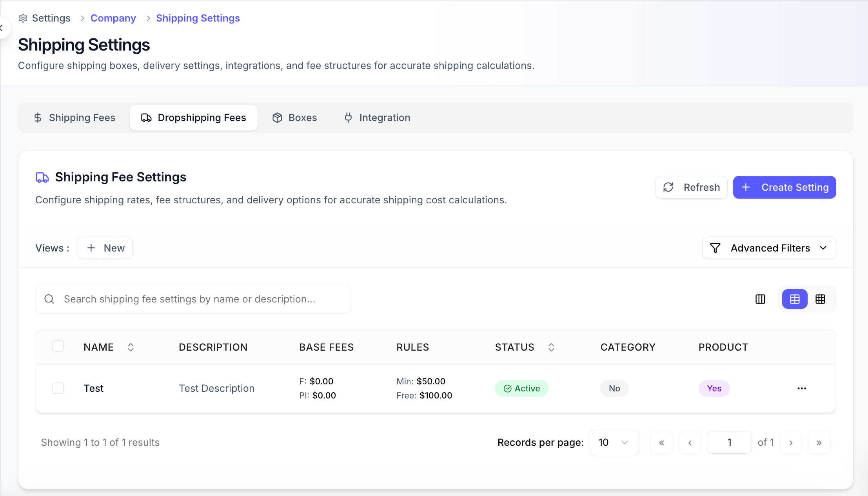Check the Test row checkbox
The width and height of the screenshot is (868, 496).
point(58,388)
